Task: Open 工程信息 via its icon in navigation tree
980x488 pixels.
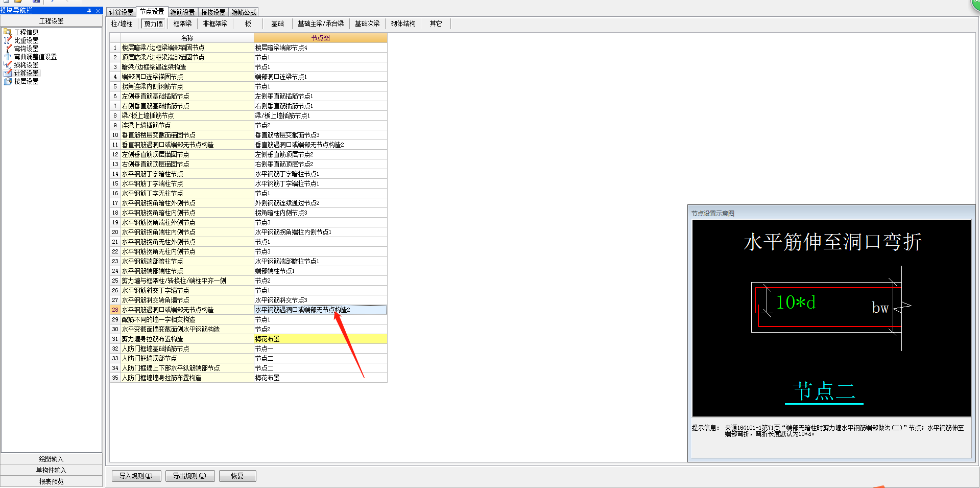Action: click(x=8, y=32)
